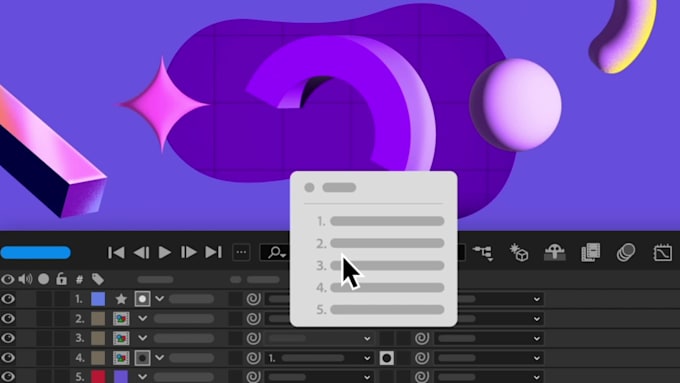Expand layer 3 with its chevron
This screenshot has width=680, height=383.
pos(142,338)
